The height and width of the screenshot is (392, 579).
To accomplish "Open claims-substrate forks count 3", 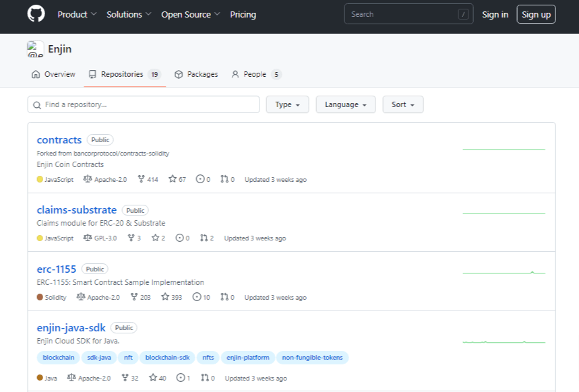I will [x=134, y=238].
